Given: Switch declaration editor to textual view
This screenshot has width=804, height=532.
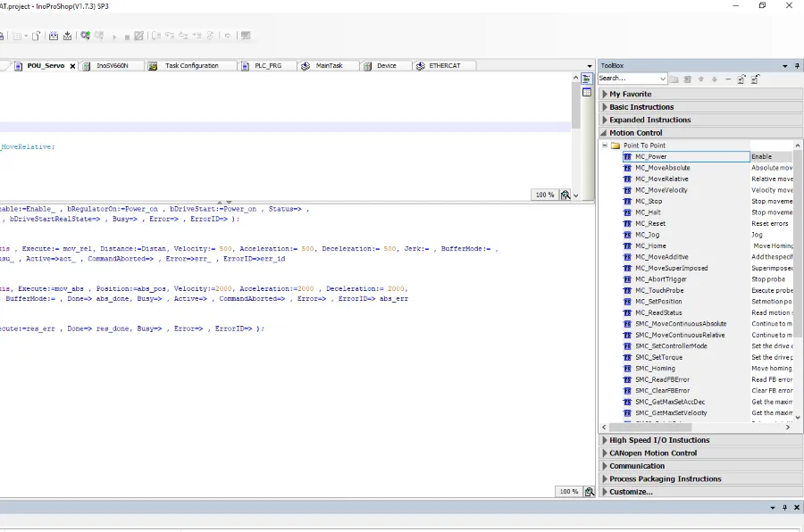Looking at the screenshot, I should pos(587,79).
